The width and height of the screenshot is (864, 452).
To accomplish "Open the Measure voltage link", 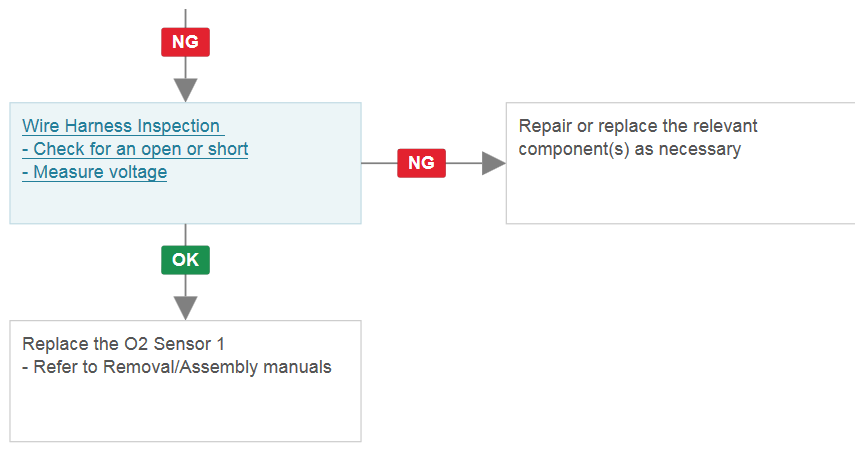I will tap(94, 172).
